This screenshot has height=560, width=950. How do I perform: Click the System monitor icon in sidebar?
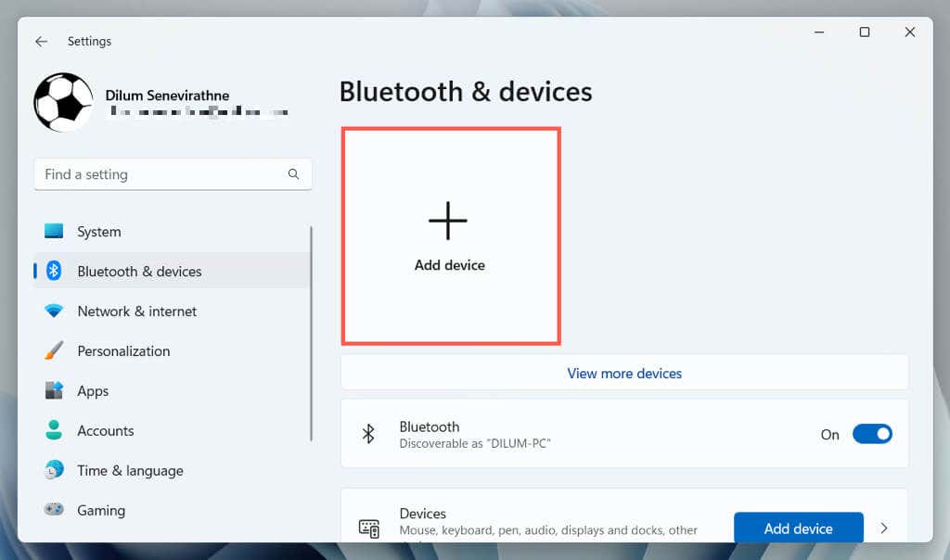coord(56,232)
